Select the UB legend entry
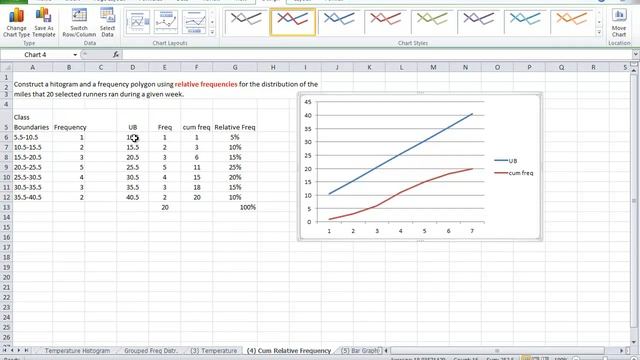This screenshot has height=360, width=640. click(x=506, y=161)
